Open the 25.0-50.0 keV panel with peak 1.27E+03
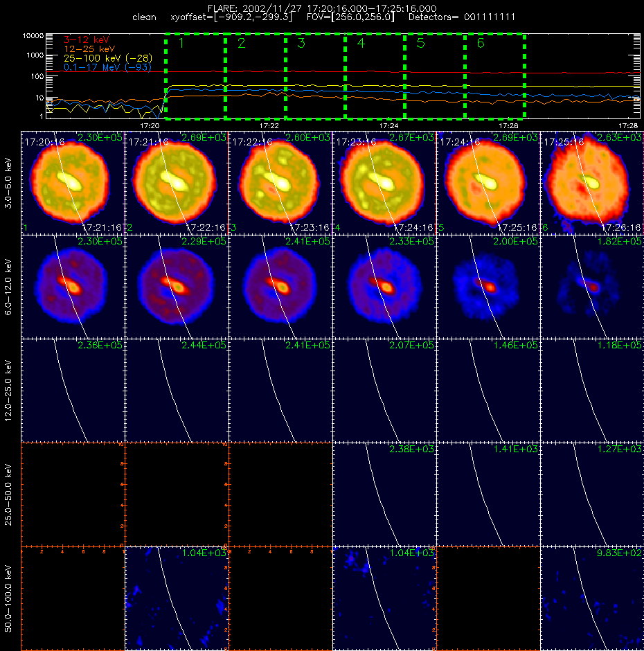644x651 pixels. point(592,494)
